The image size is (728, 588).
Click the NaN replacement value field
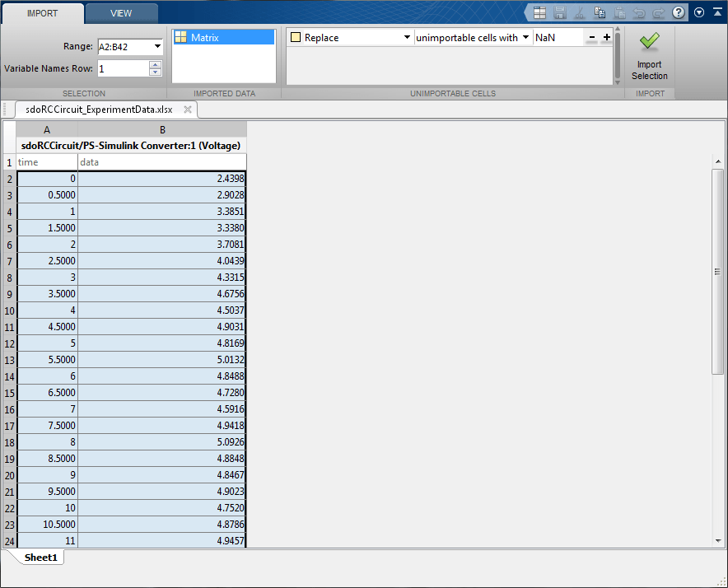(x=558, y=38)
